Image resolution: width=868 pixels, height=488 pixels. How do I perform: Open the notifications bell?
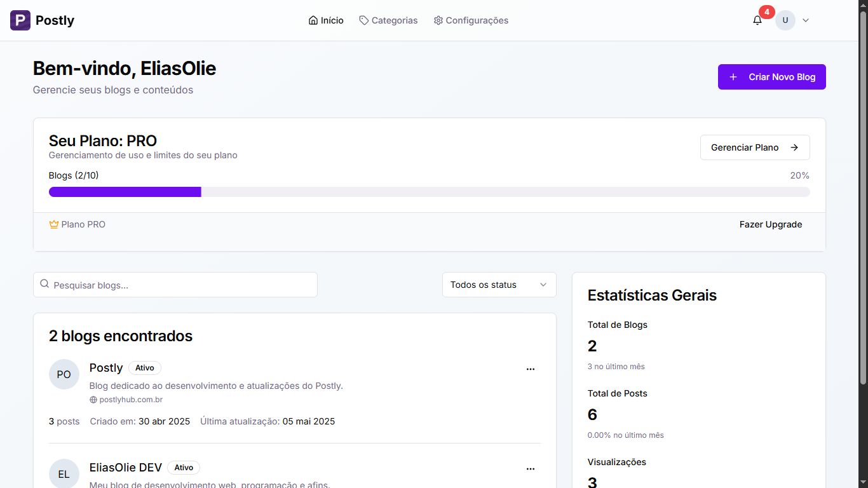[x=757, y=20]
